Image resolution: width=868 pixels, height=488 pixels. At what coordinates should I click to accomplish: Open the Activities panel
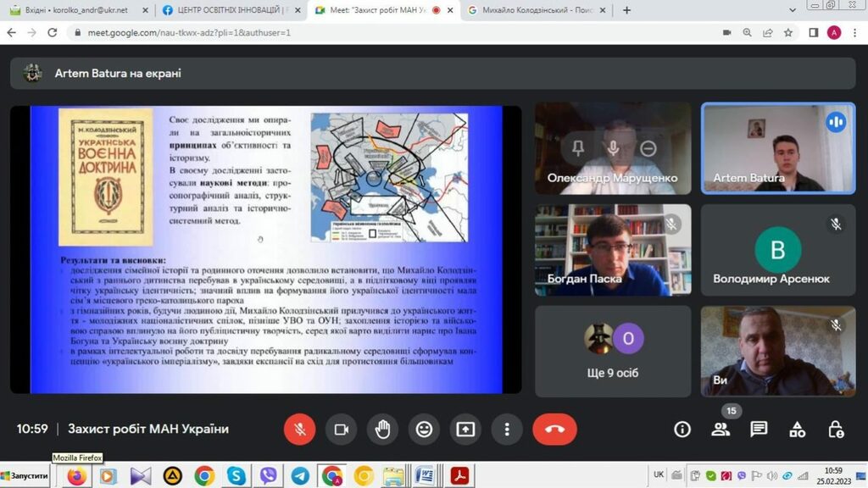(x=797, y=429)
